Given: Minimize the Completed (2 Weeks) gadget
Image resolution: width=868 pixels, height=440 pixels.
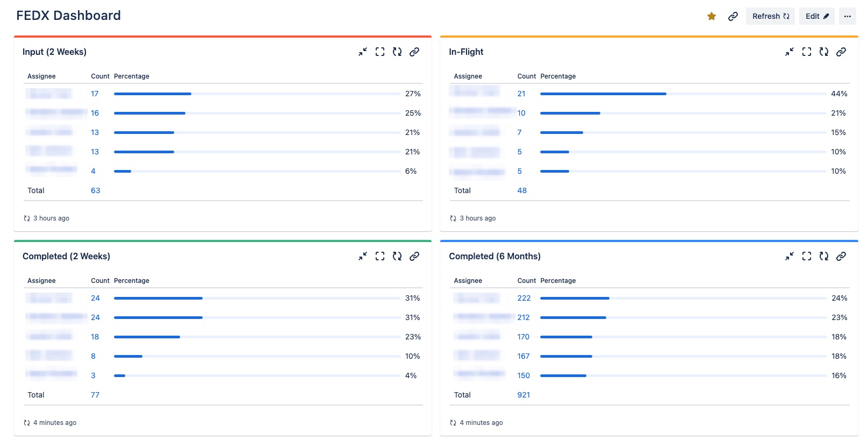Looking at the screenshot, I should [363, 256].
